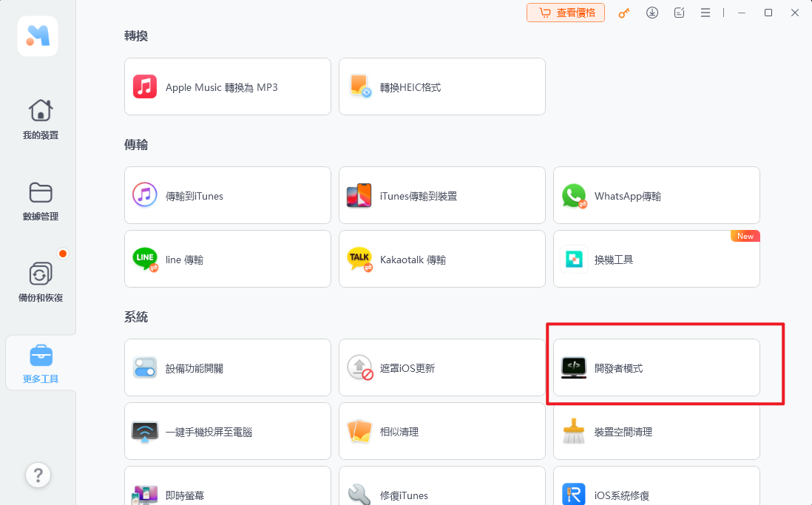
Task: Open 備份和恢復 sidebar section
Action: pos(41,282)
